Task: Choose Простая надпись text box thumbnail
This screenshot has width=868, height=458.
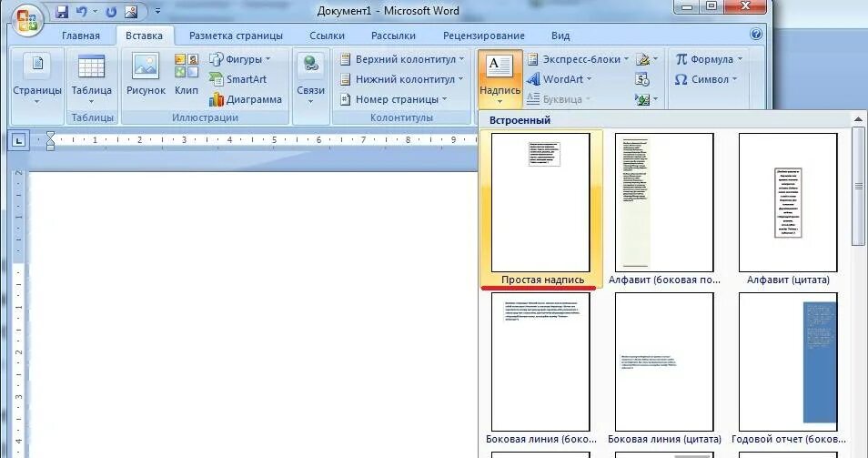Action: [540, 209]
